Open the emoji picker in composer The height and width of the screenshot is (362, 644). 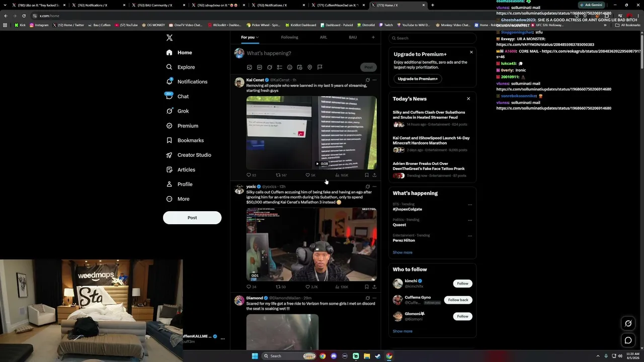coord(290,67)
